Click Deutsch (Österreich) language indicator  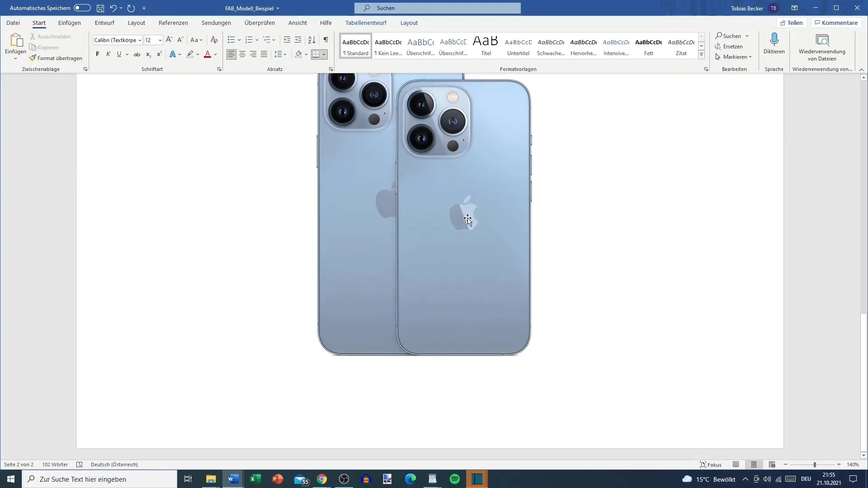[114, 465]
